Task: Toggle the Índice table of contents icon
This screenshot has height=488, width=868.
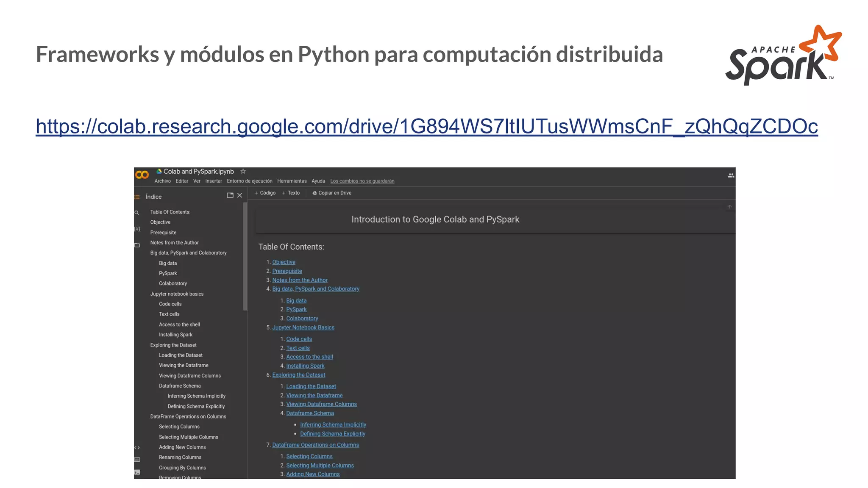Action: click(x=137, y=197)
